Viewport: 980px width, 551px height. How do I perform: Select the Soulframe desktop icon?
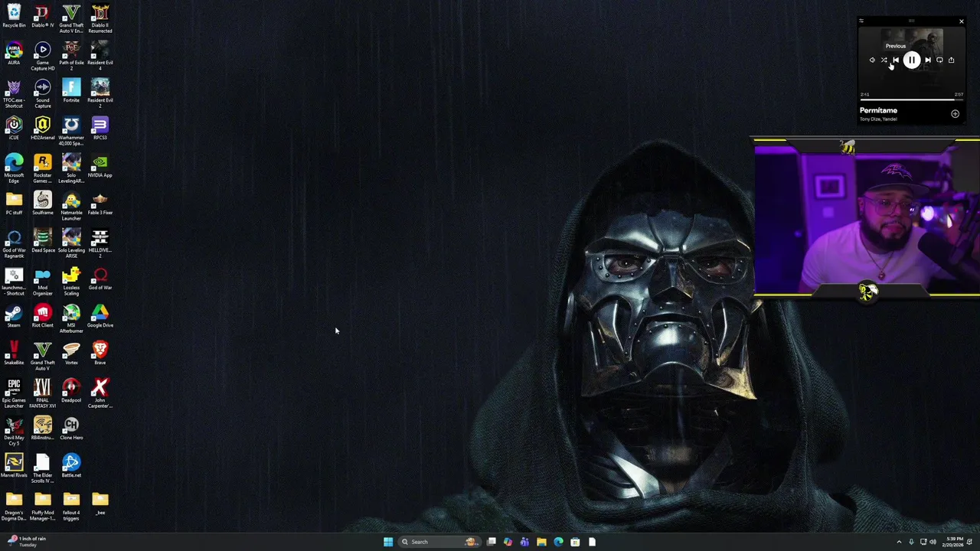[42, 204]
